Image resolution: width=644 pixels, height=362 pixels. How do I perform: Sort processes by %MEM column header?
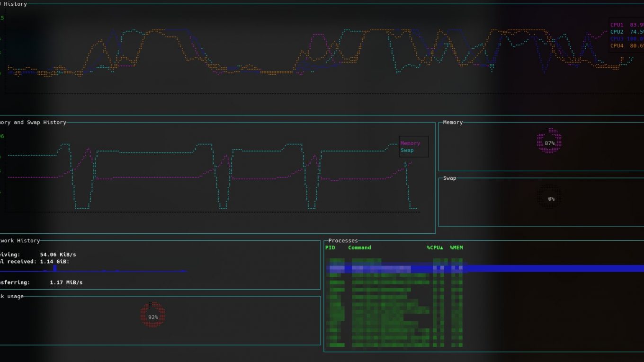(456, 247)
